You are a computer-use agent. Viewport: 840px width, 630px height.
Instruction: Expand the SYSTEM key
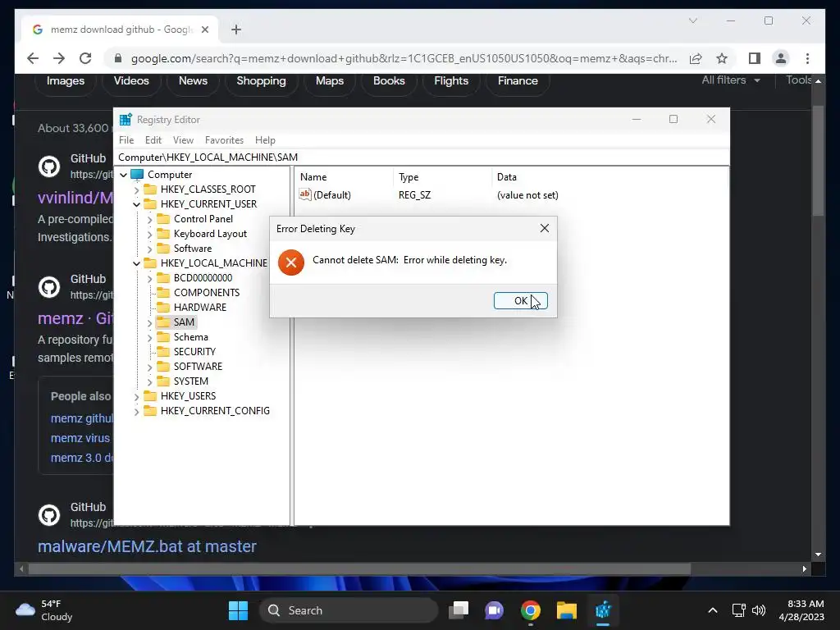point(149,381)
